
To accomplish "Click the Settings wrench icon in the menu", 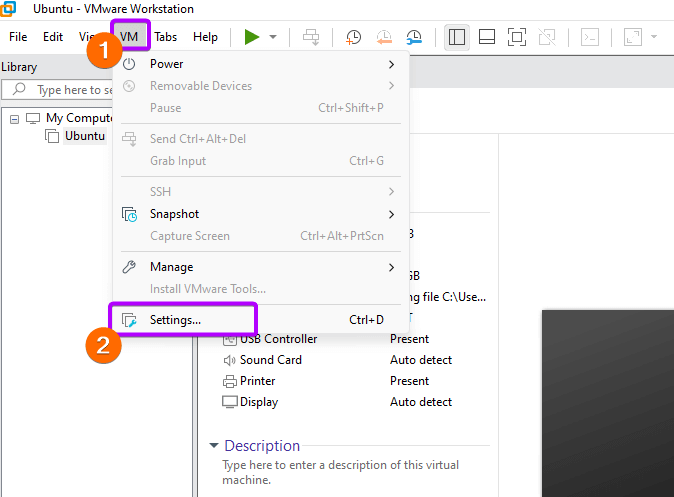I will pos(129,320).
